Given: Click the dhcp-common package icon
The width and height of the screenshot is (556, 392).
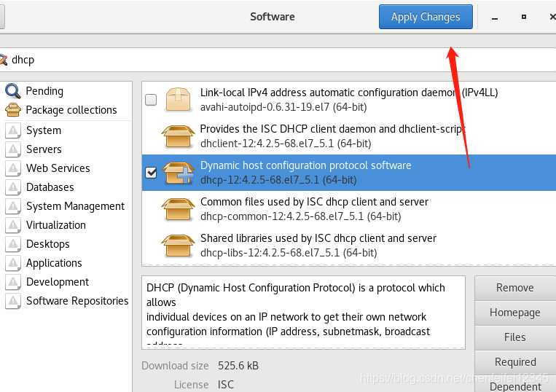Looking at the screenshot, I should tap(178, 209).
